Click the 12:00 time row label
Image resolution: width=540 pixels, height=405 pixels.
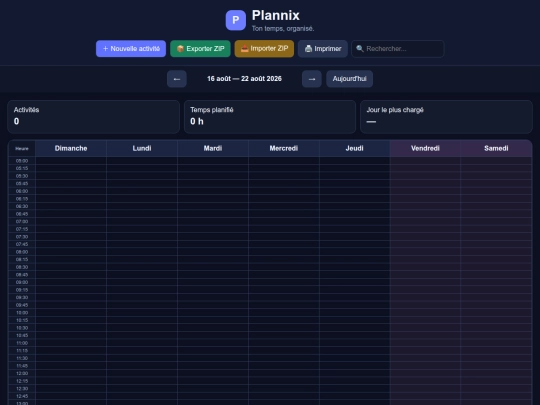(22, 373)
